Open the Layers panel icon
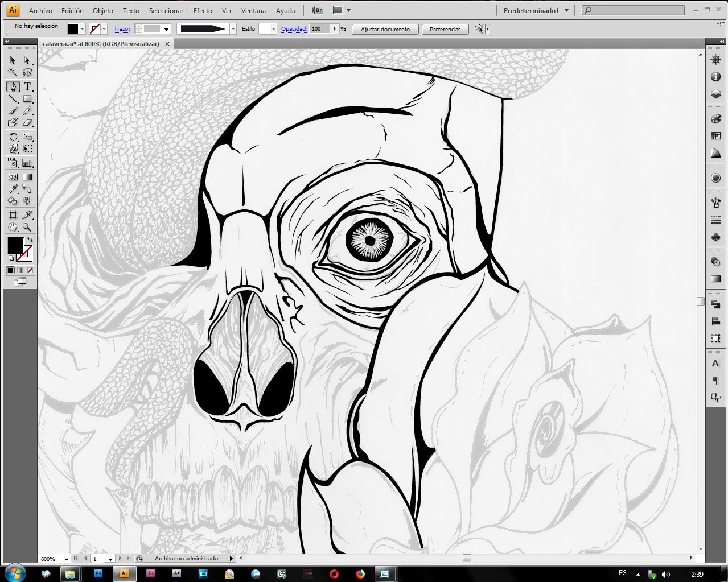 (x=716, y=94)
